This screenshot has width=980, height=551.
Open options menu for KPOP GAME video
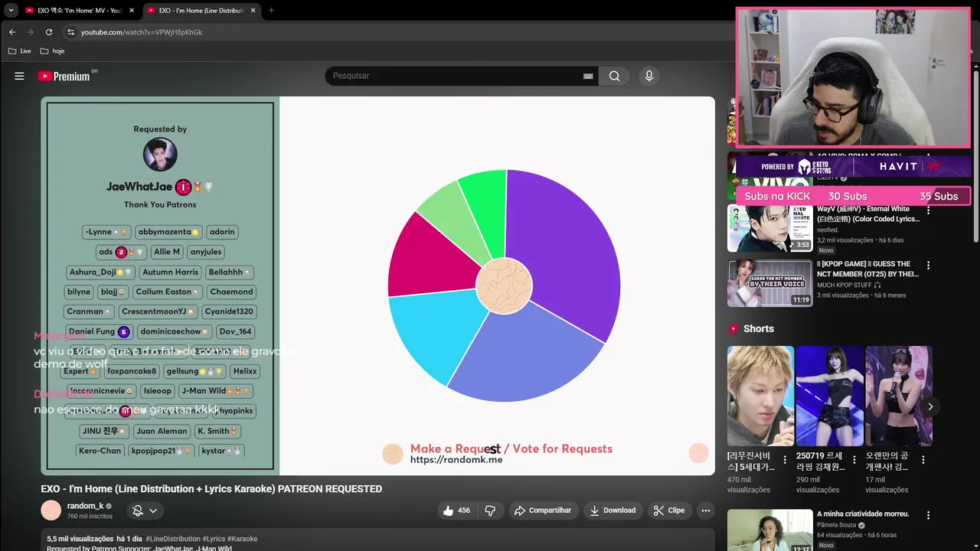[x=928, y=266]
